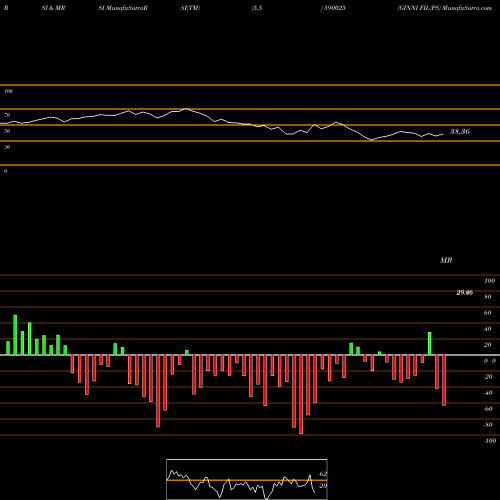The image size is (500, 500).
Task: Click the GINNI FIL(PS) MunafaSutra.com header
Action: point(445,8)
